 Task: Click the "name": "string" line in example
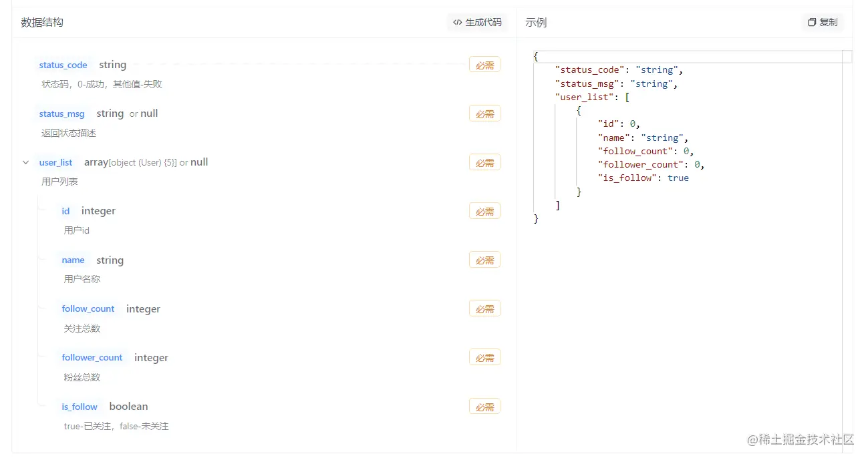coord(641,138)
